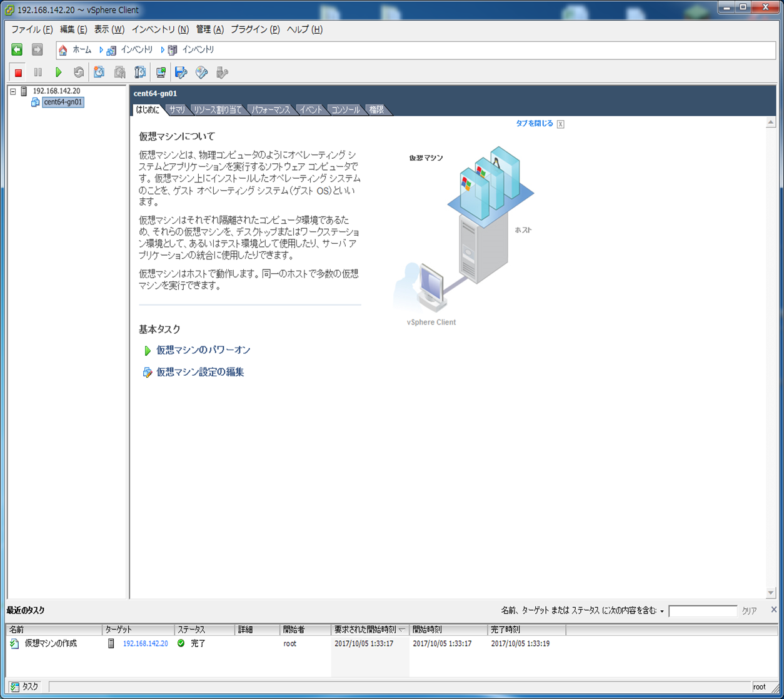Click the クリア button in recent tasks
This screenshot has width=784, height=699.
750,611
